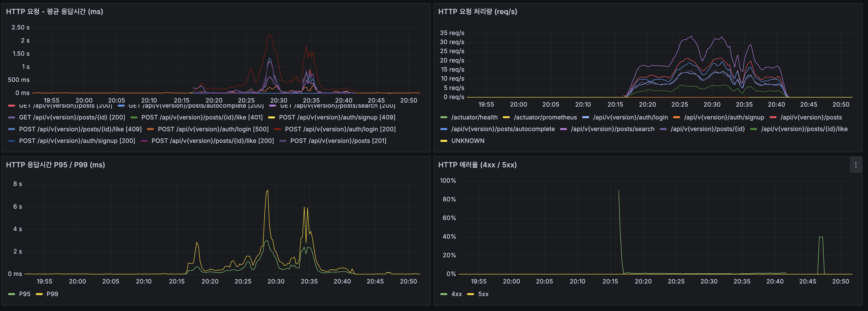Toggle the /actuator/prometheus throughput series
The image size is (868, 311).
pos(545,117)
